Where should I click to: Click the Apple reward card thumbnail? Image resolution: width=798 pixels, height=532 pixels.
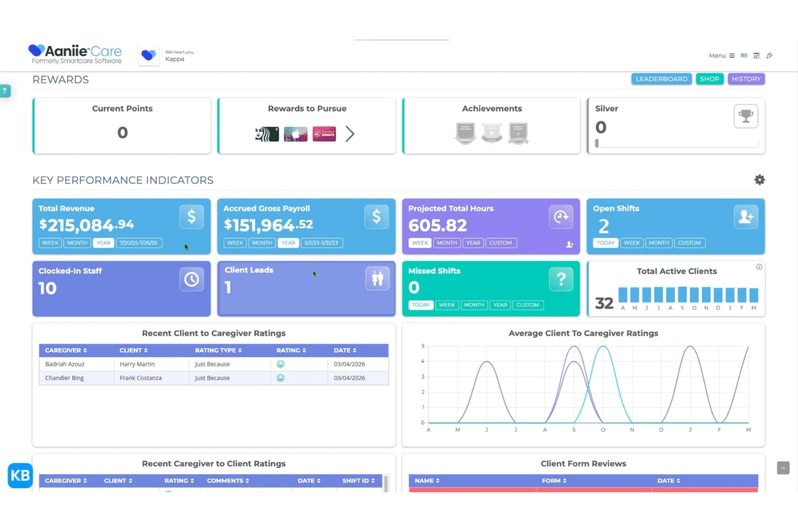point(295,134)
